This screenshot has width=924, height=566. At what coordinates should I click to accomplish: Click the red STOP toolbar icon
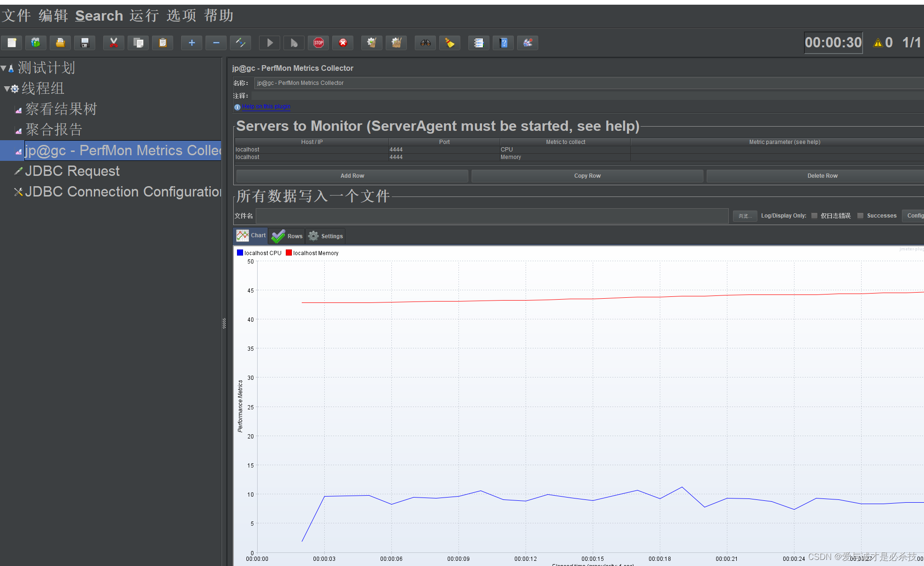[319, 43]
